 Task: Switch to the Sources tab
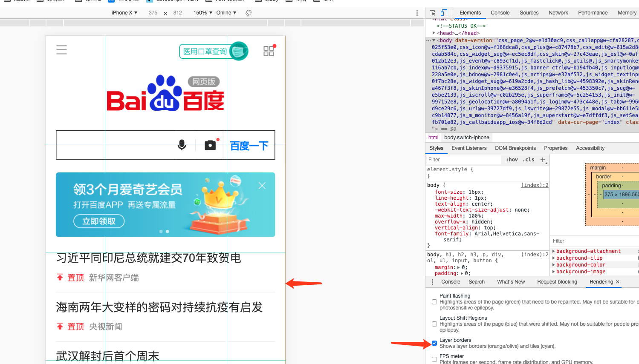(529, 13)
